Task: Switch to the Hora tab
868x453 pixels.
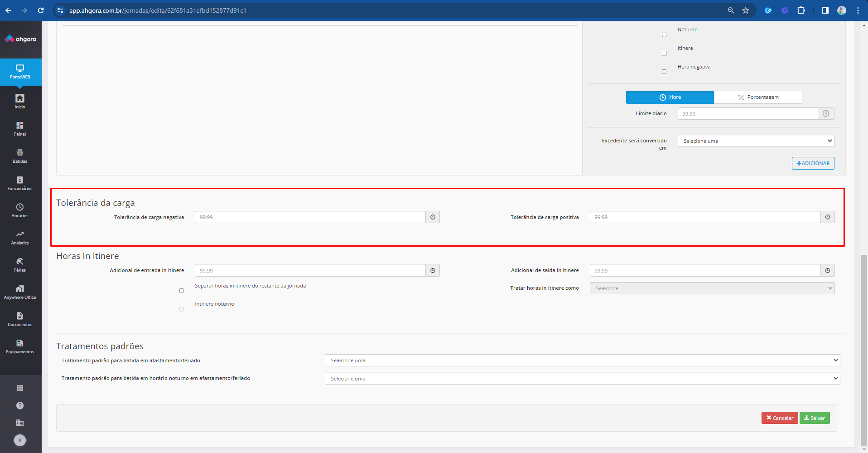Action: tap(670, 97)
